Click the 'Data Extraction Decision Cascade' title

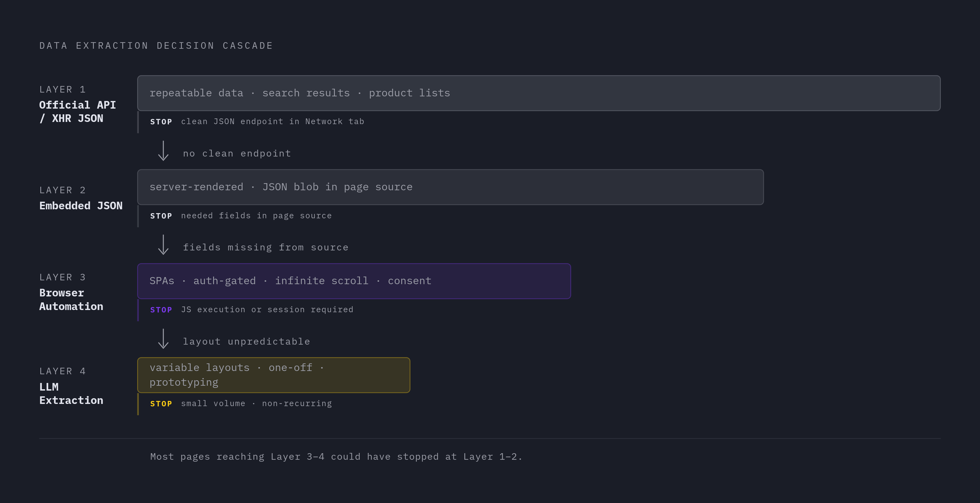[x=156, y=46]
